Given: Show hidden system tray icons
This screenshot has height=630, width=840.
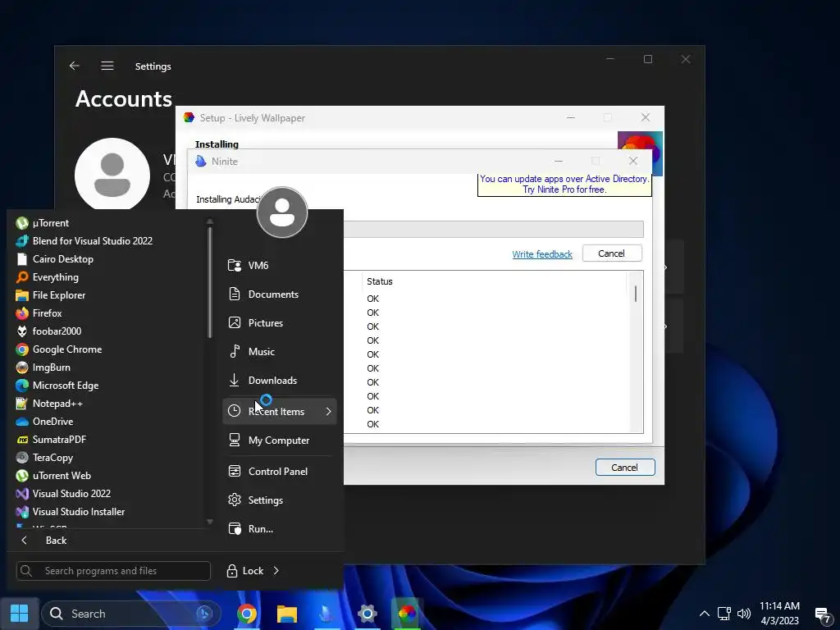Looking at the screenshot, I should coord(705,614).
